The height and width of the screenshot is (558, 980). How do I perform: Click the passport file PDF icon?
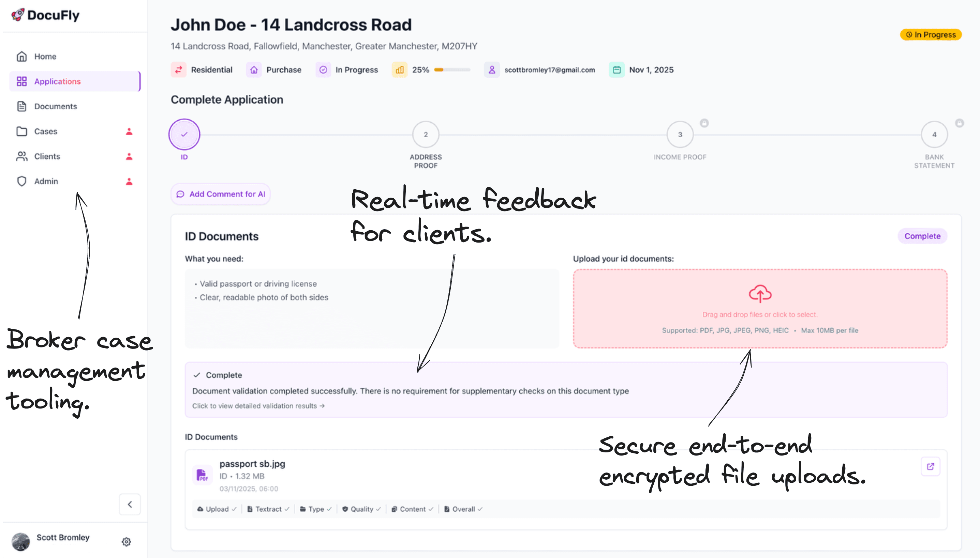coord(202,475)
